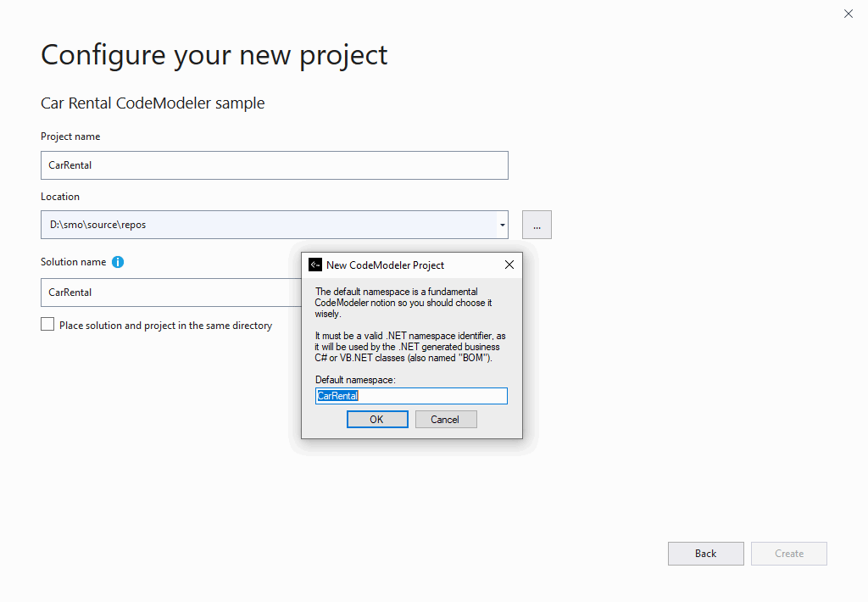Click the CodeModeler logo in the dialog title bar
868x602 pixels.
[x=314, y=265]
